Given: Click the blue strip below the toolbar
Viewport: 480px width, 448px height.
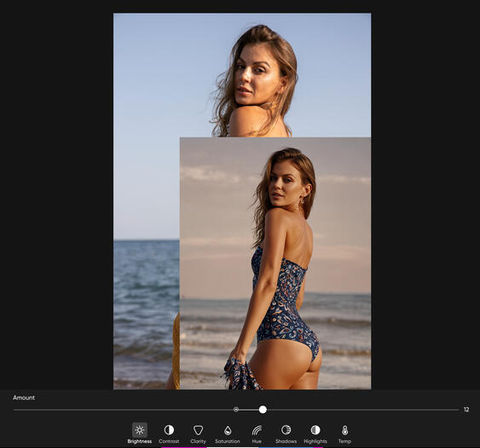Looking at the screenshot, I should (x=286, y=447).
